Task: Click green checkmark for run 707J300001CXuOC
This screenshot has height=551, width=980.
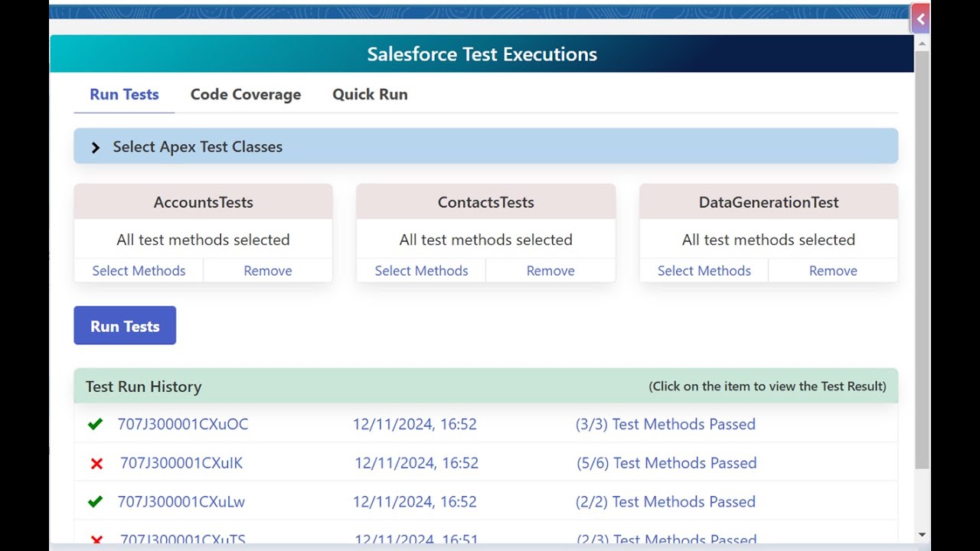Action: click(x=95, y=424)
